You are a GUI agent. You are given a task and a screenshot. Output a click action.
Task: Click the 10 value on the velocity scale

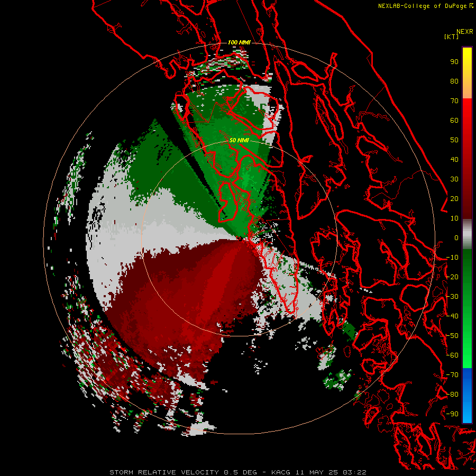coord(454,218)
